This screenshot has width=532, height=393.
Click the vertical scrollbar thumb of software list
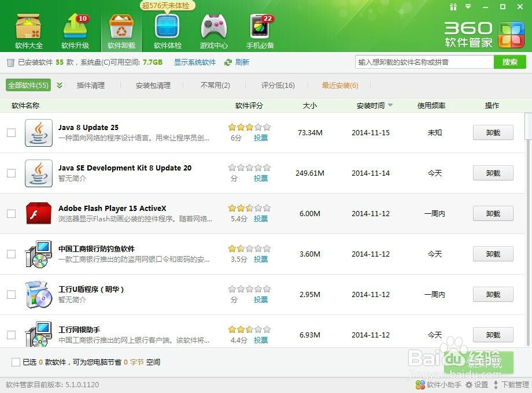(x=528, y=126)
